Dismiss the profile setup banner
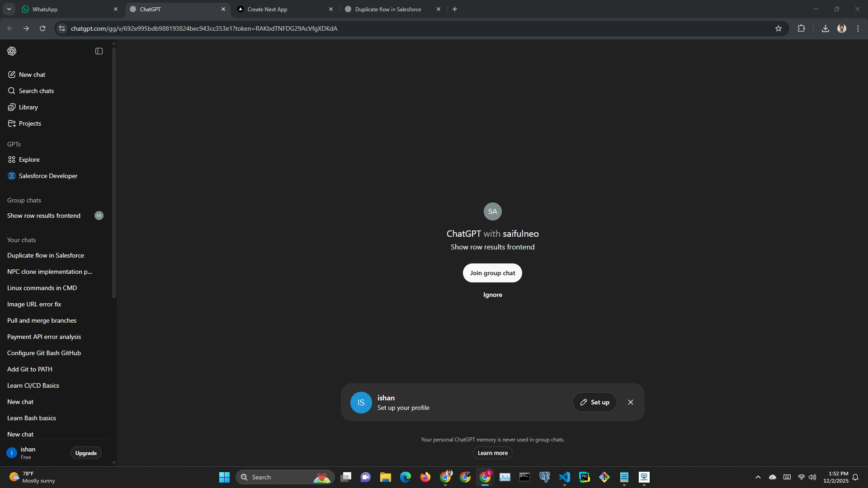The height and width of the screenshot is (488, 868). [631, 402]
